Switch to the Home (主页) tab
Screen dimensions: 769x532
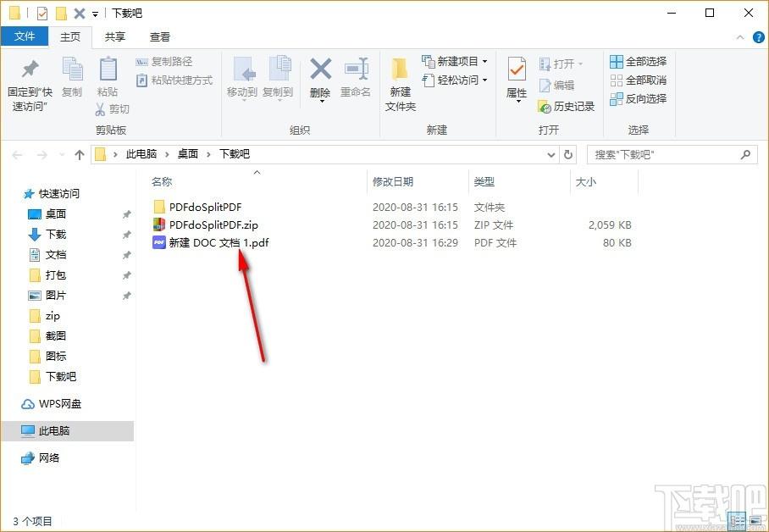tap(70, 36)
